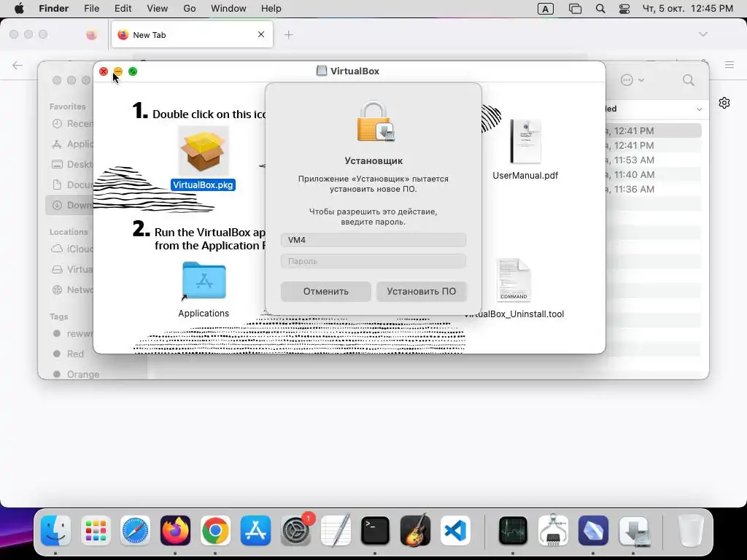Click the username field containing VM4
This screenshot has width=747, height=560.
coord(373,240)
